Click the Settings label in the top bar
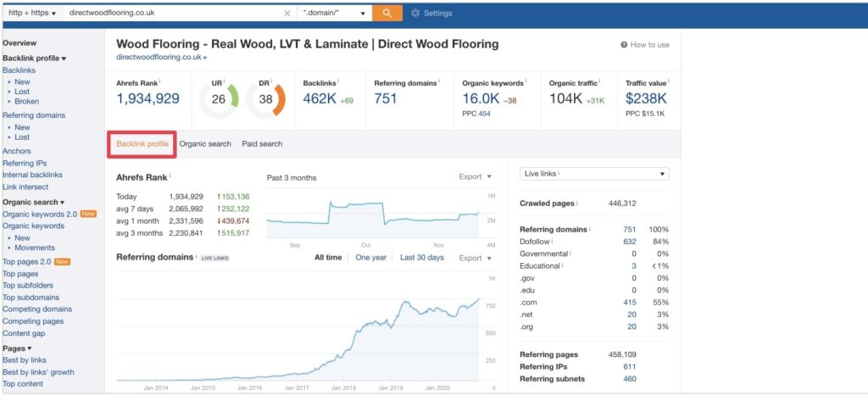This screenshot has width=868, height=396. (438, 14)
